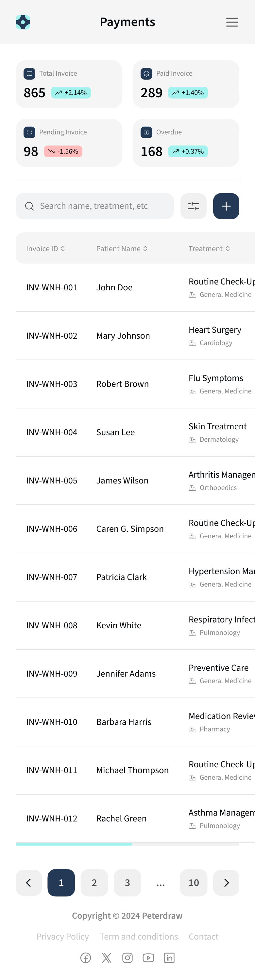Go to page 2

[x=94, y=882]
